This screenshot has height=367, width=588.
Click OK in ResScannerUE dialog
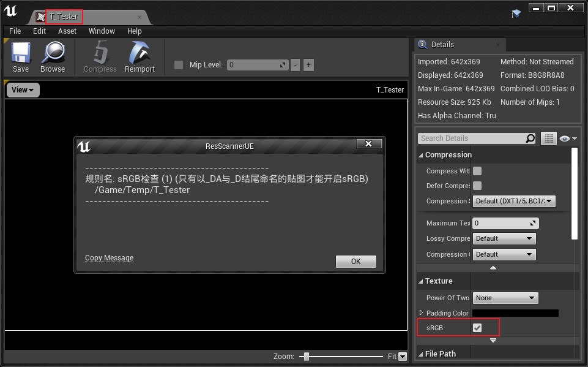(x=355, y=261)
